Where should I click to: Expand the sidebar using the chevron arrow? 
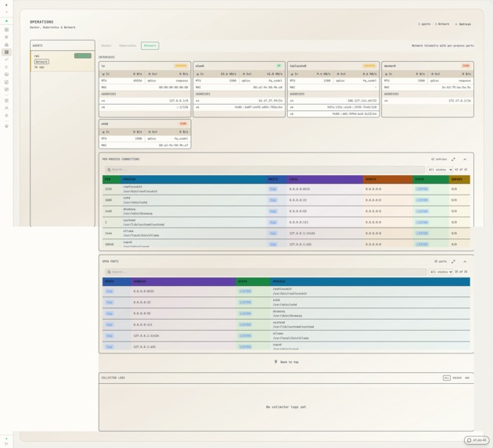tap(6, 12)
